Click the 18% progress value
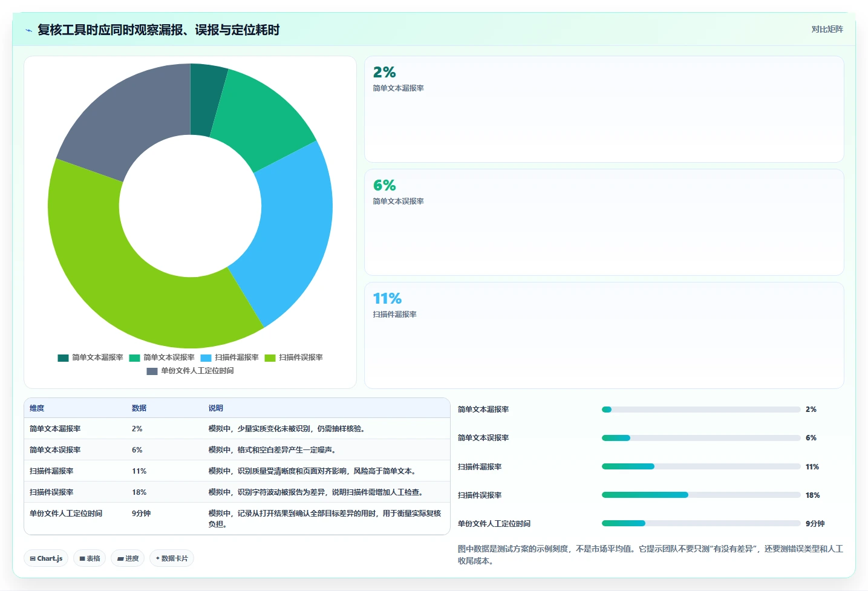 (813, 495)
